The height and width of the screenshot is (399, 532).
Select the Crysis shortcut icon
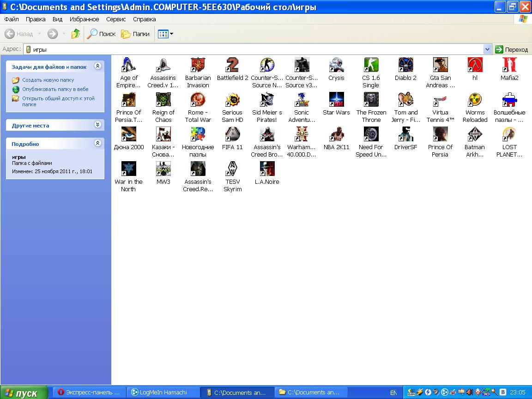point(336,65)
